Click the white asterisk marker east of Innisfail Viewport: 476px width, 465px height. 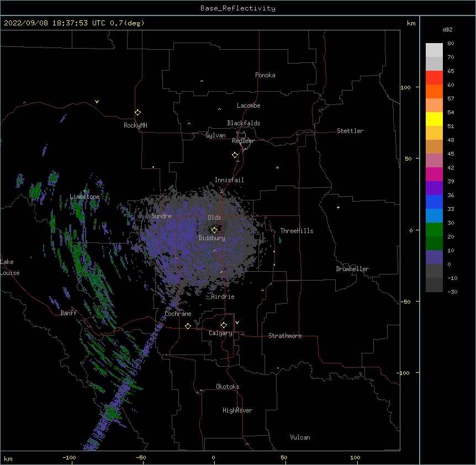(x=277, y=167)
